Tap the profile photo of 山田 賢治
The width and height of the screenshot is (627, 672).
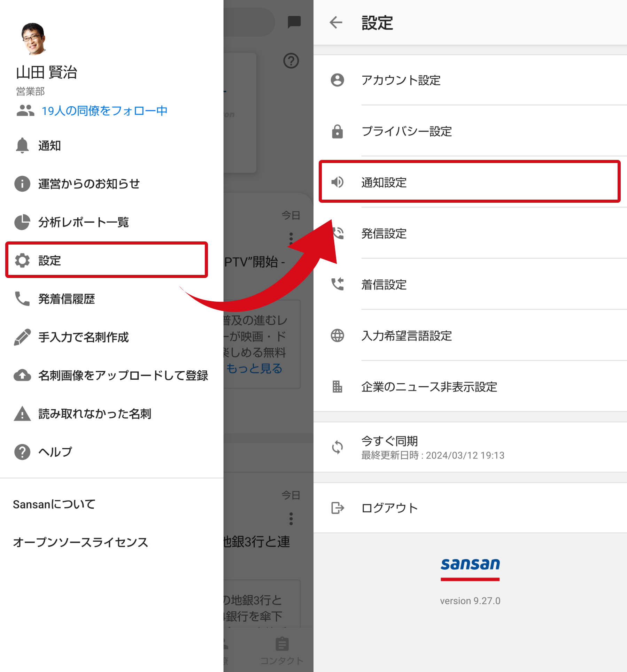coord(33,39)
